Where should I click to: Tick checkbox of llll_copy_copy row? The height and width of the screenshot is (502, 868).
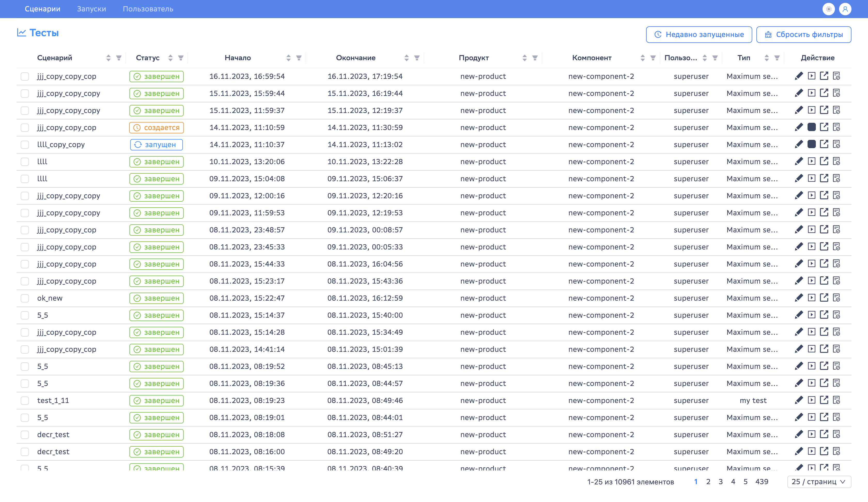tap(25, 145)
